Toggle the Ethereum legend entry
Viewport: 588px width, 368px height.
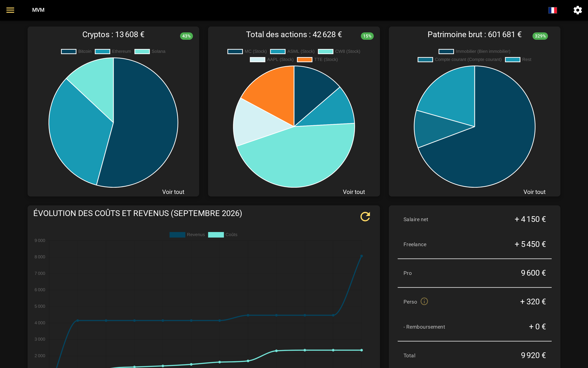click(113, 51)
